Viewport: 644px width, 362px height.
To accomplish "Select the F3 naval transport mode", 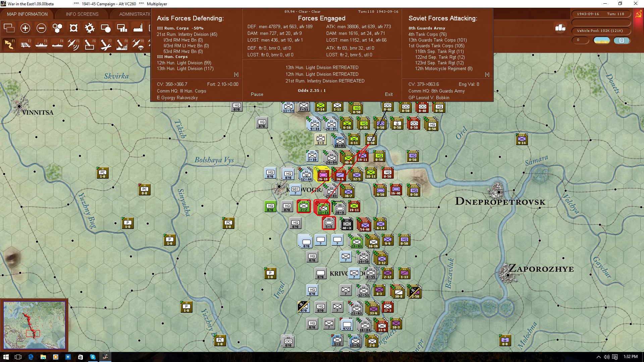I will tap(41, 44).
